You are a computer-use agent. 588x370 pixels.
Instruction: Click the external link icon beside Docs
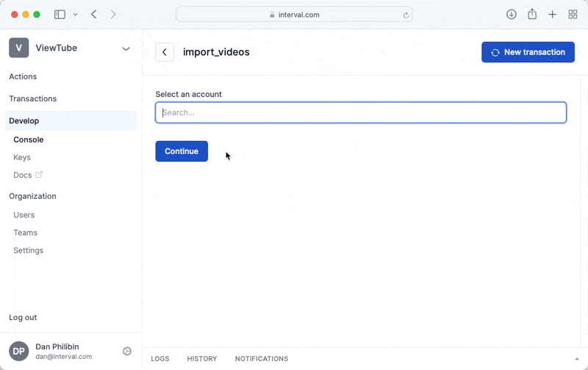coord(39,174)
